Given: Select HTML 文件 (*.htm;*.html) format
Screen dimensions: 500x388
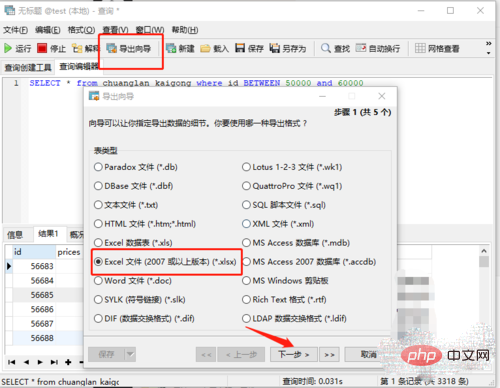Looking at the screenshot, I should coord(145,224).
